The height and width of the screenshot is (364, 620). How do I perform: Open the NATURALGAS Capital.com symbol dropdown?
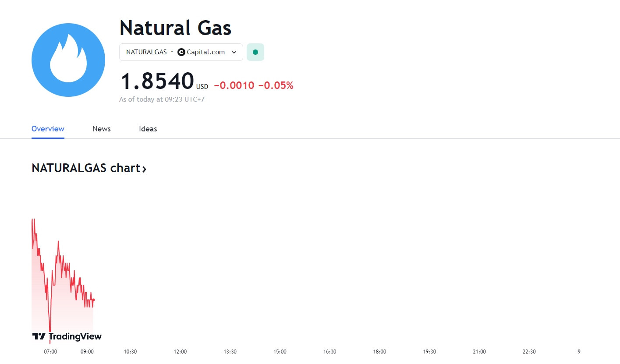pos(181,52)
